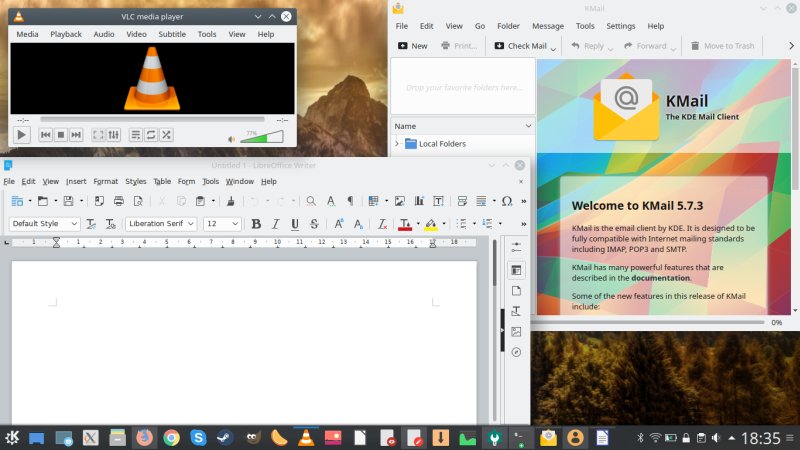Click the Print icon in Writer
Screen dimensions: 800x450
pos(119,201)
